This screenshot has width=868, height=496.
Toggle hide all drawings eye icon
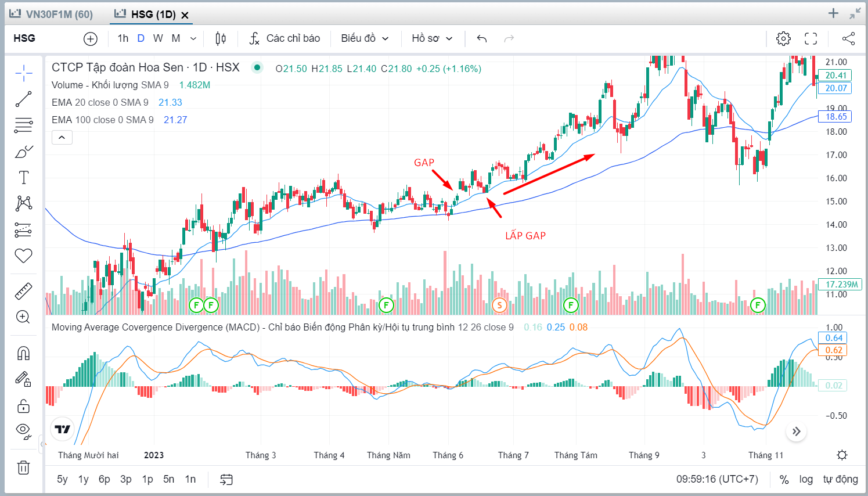(x=24, y=431)
